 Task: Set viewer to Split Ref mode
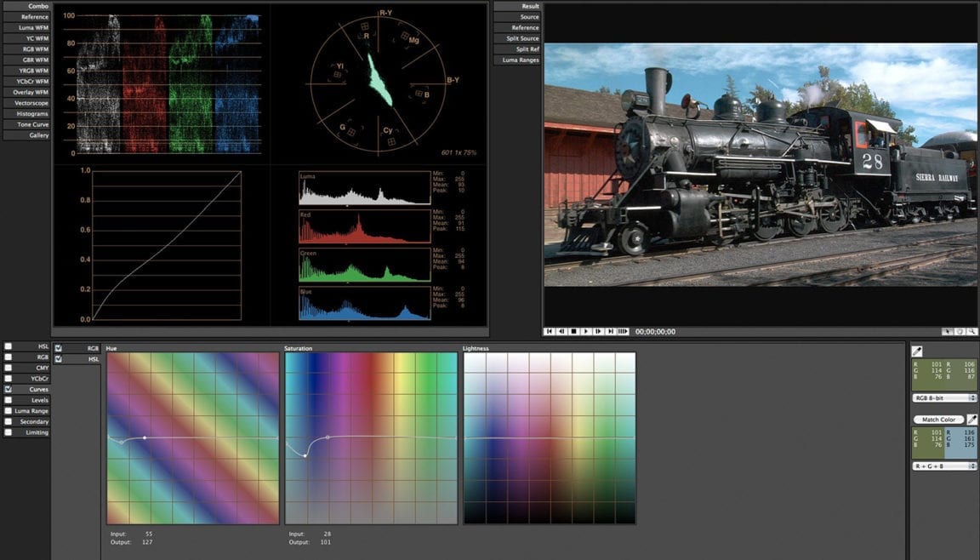517,49
